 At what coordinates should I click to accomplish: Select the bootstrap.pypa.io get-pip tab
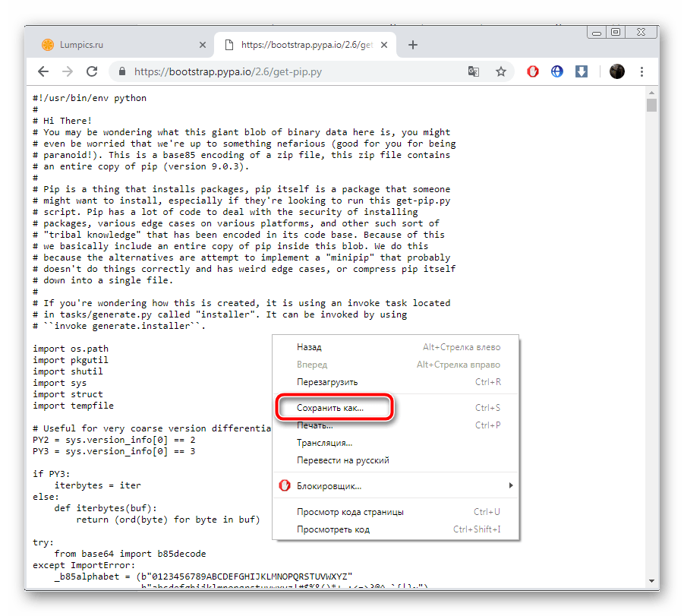pos(305,45)
